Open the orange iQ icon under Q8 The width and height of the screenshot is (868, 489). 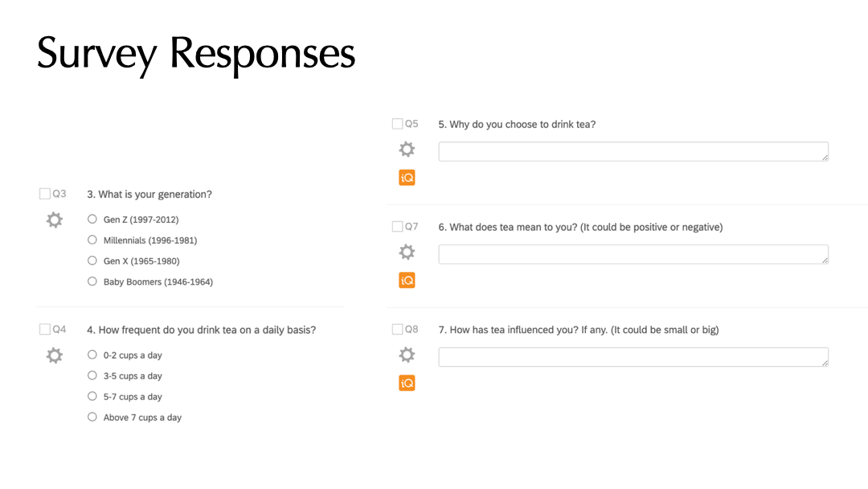pyautogui.click(x=407, y=383)
